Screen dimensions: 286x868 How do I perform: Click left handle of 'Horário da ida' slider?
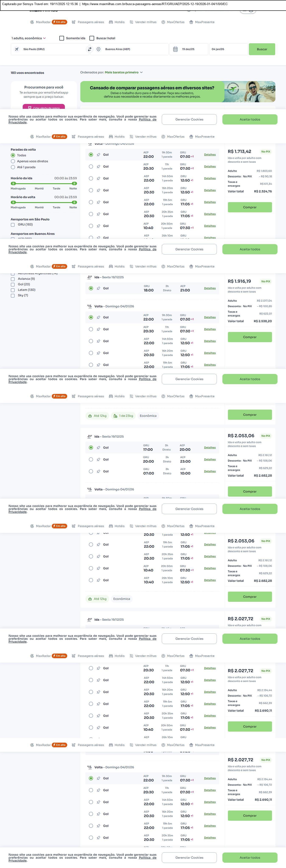click(x=13, y=183)
